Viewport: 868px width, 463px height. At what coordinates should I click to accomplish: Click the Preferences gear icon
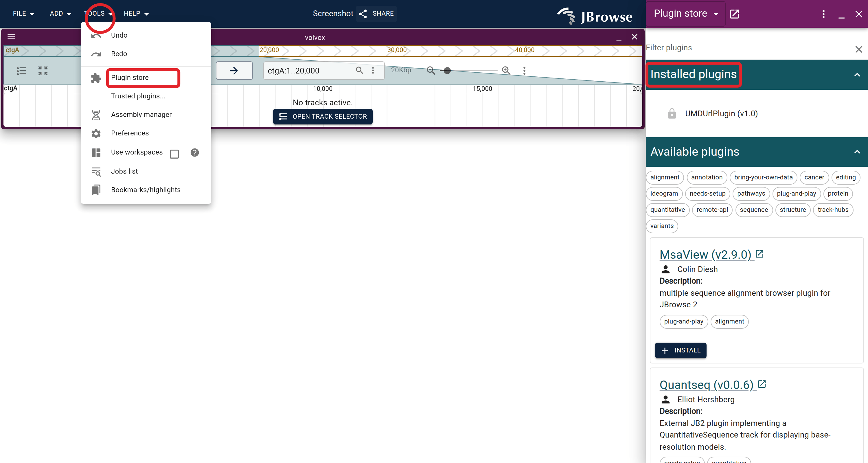tap(96, 133)
